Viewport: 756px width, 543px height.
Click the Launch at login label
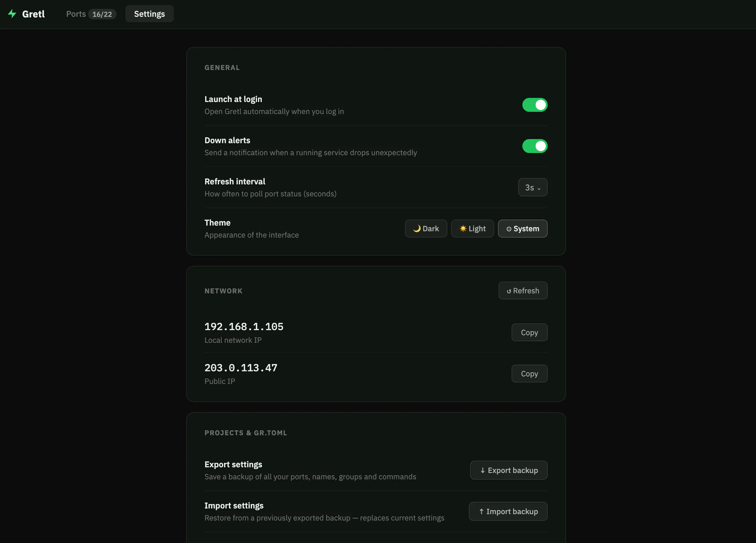tap(233, 99)
